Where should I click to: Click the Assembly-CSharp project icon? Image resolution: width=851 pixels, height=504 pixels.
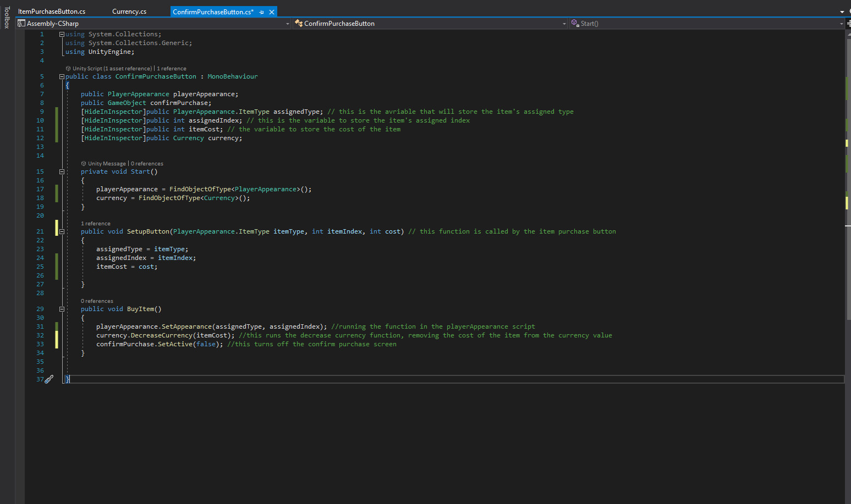21,24
